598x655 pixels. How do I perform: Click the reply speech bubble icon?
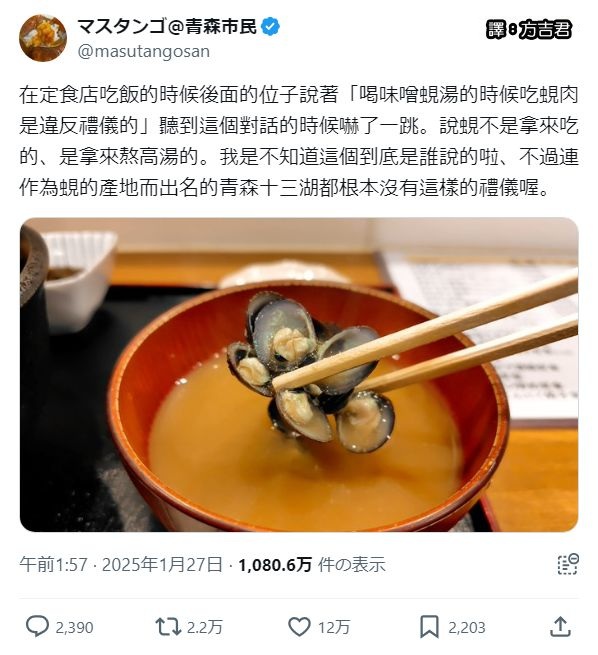coord(38,627)
